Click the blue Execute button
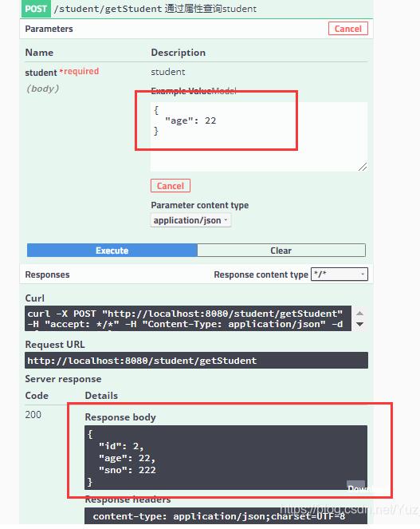The width and height of the screenshot is (420, 529). (x=112, y=251)
